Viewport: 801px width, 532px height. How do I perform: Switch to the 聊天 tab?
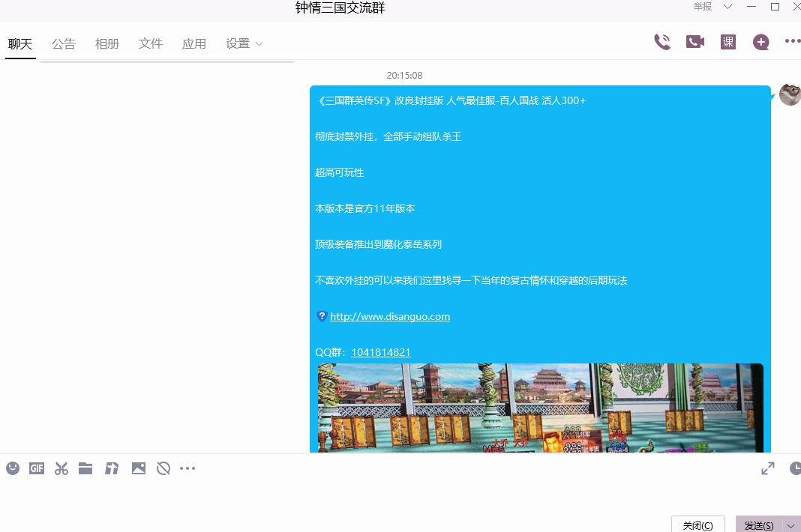tap(20, 44)
